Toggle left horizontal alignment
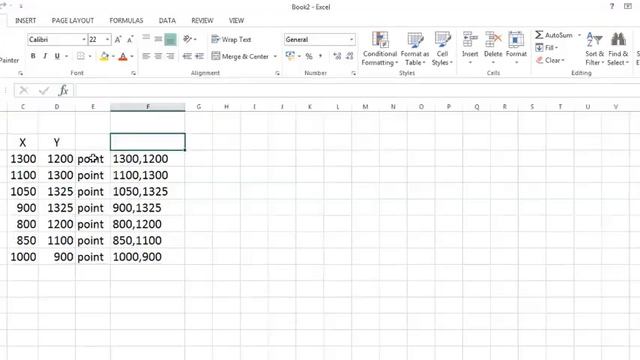The height and width of the screenshot is (360, 640). tap(146, 56)
